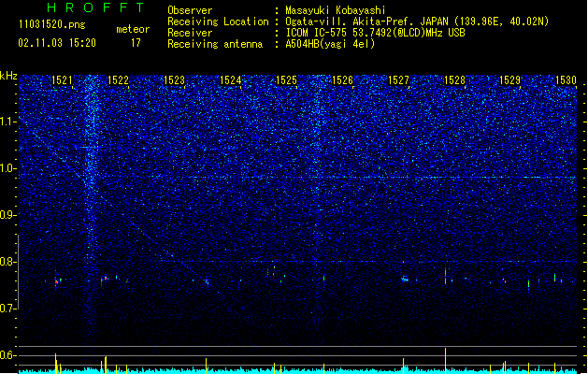Click the 1522 time marker
Image resolution: width=588 pixels, height=374 pixels.
pos(118,80)
